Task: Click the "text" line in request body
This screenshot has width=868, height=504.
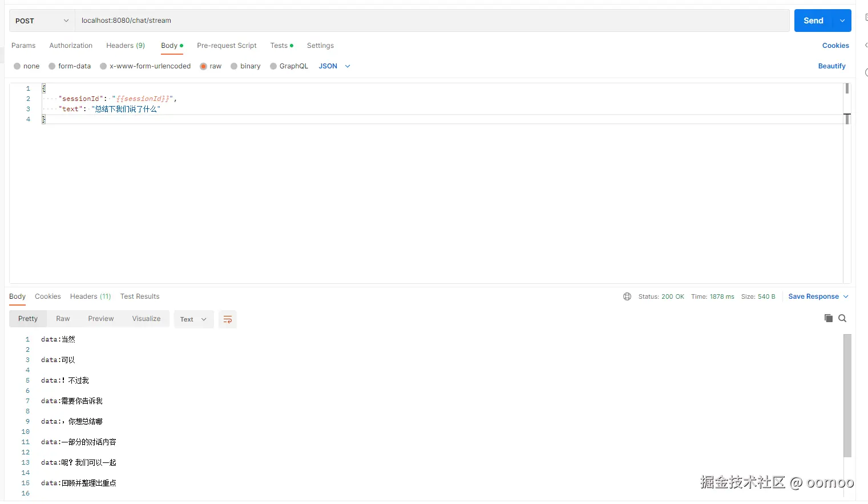Action: (x=109, y=109)
